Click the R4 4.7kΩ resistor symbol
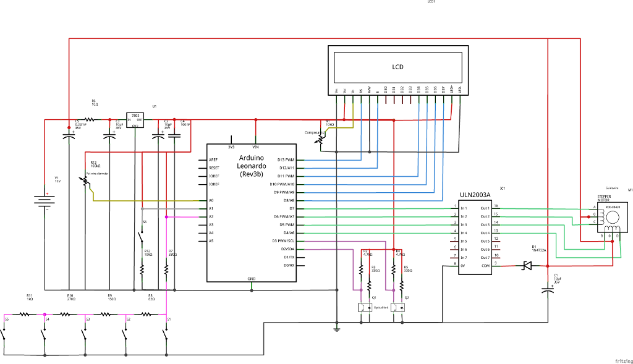The image size is (633, 364). click(x=394, y=269)
